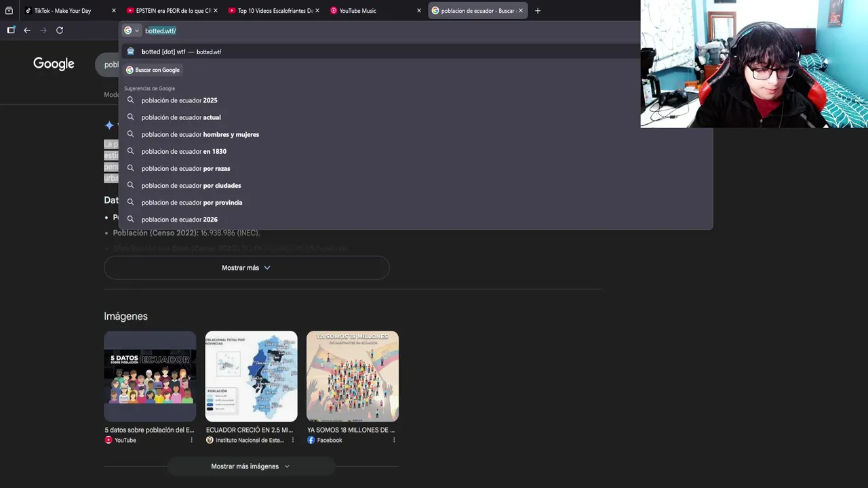Click the search icon beside suggestion por razas
This screenshot has height=488, width=868.
(131, 168)
